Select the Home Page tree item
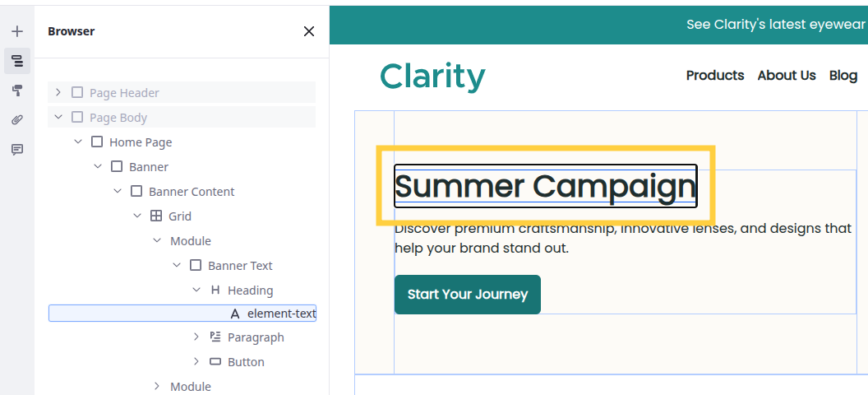The image size is (868, 395). pyautogui.click(x=141, y=142)
